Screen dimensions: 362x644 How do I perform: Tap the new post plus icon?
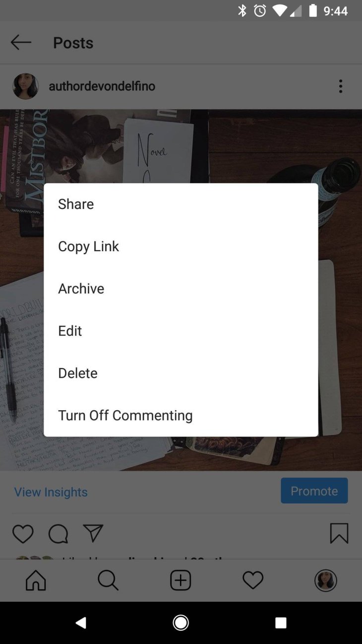181,580
